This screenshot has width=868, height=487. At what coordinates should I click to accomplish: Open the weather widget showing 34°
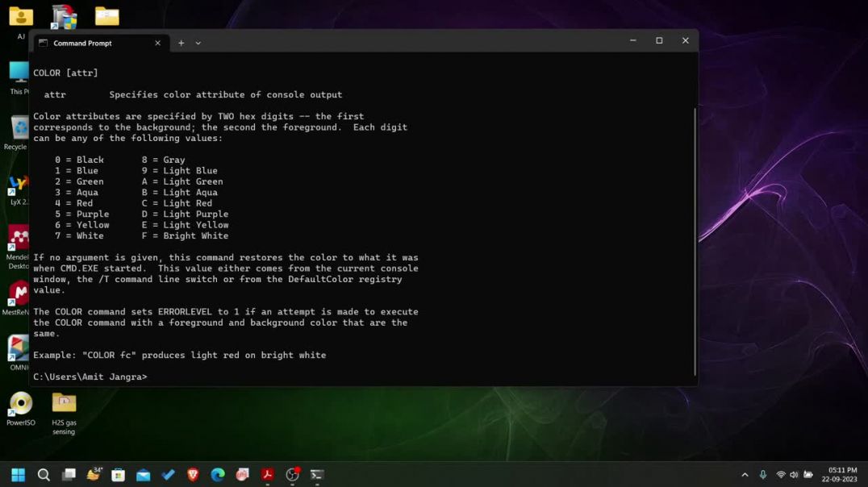click(x=94, y=474)
